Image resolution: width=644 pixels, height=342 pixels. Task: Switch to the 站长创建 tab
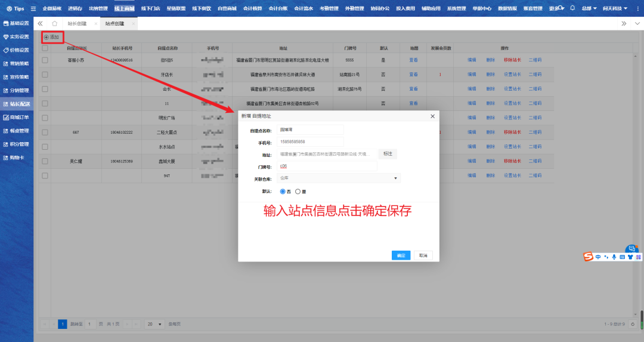pyautogui.click(x=77, y=23)
